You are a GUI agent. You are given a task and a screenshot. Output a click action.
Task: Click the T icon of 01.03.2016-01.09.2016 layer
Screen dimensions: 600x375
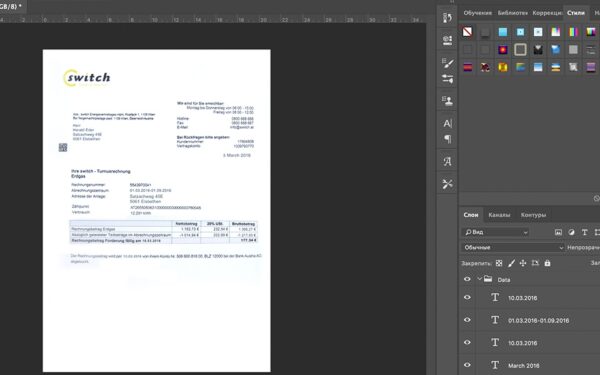tap(495, 320)
